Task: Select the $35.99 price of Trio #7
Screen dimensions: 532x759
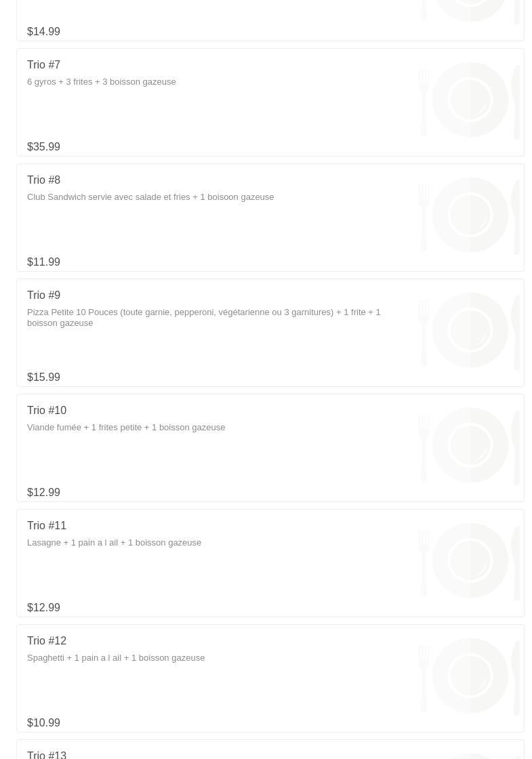Action: click(43, 146)
